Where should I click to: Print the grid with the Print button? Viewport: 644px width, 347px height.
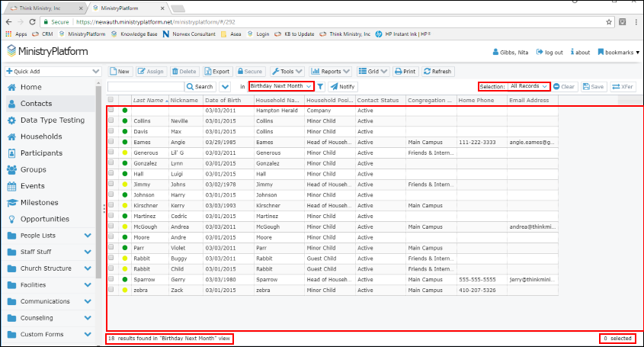pyautogui.click(x=405, y=72)
